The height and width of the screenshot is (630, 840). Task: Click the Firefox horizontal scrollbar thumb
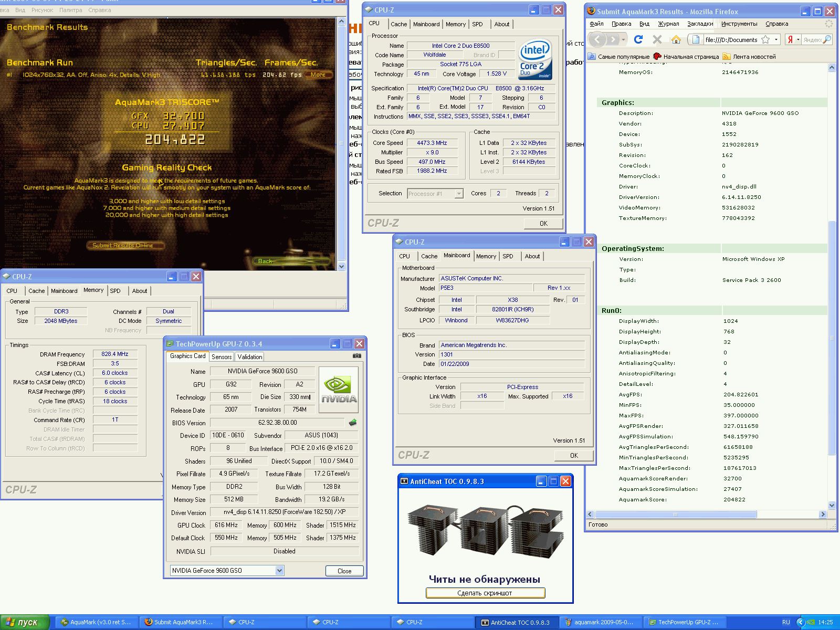pos(675,514)
